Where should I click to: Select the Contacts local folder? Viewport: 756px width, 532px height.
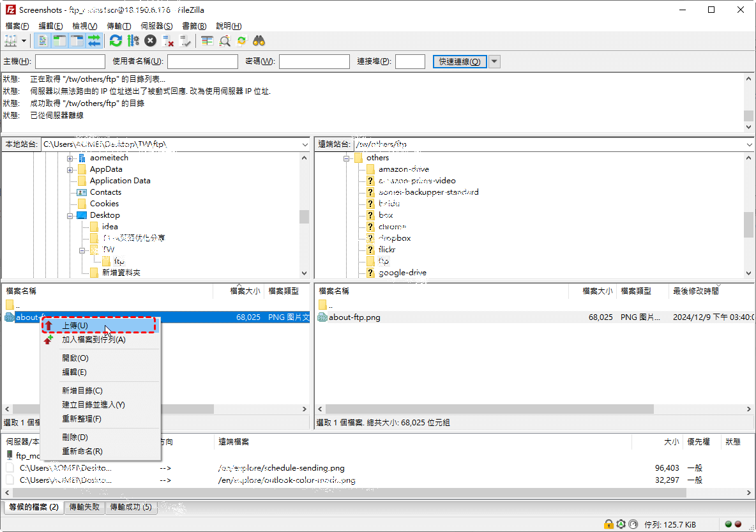click(x=105, y=192)
